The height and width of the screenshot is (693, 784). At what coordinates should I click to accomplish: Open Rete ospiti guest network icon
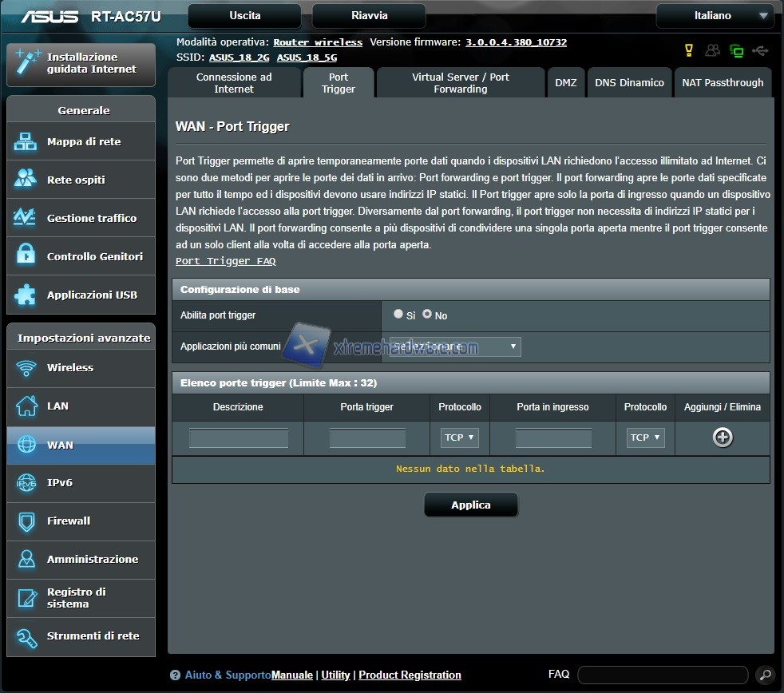tap(26, 180)
